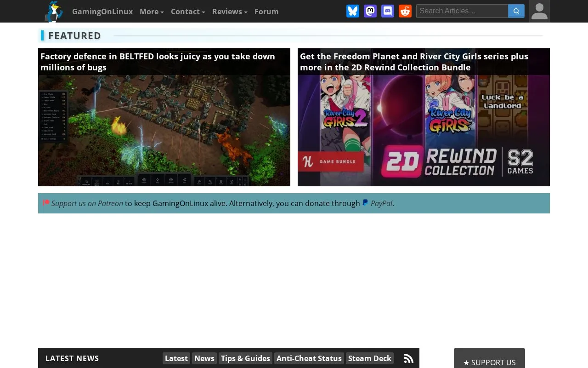Click the RSS feed icon
Screen dimensions: 588x368
tap(408, 358)
